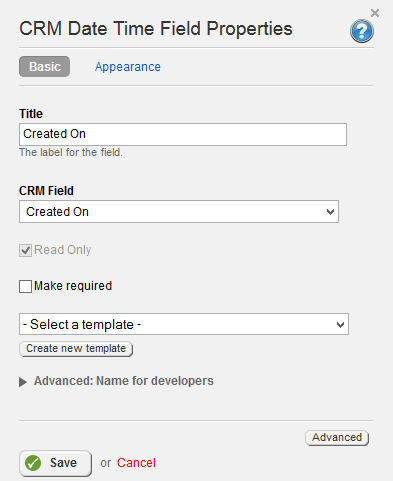Close the properties dialog with the X
Image resolution: width=393 pixels, height=481 pixels.
click(375, 13)
